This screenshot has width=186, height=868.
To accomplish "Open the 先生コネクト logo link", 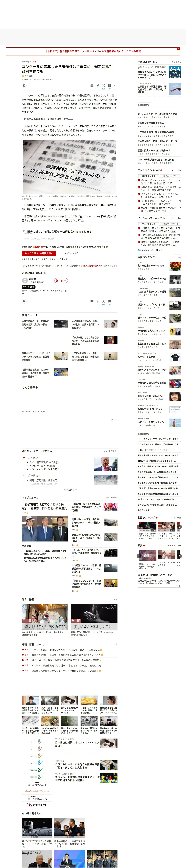I will point(37,805).
